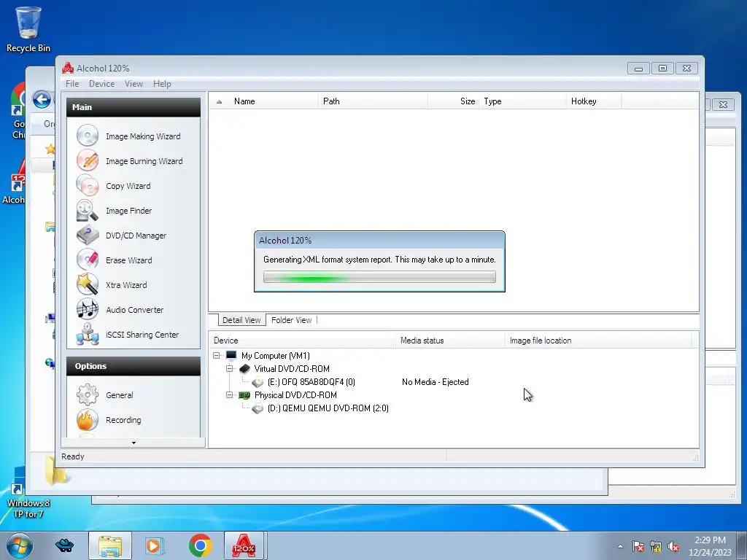Screen dimensions: 747x560
Task: Launch the Image Burning Wizard icon
Action: 88,160
